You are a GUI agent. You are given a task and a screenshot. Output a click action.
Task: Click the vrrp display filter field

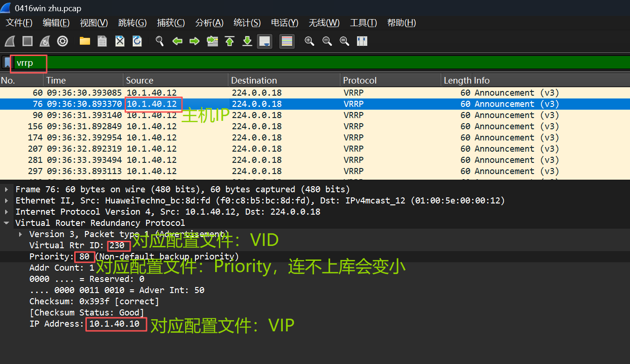coord(321,63)
